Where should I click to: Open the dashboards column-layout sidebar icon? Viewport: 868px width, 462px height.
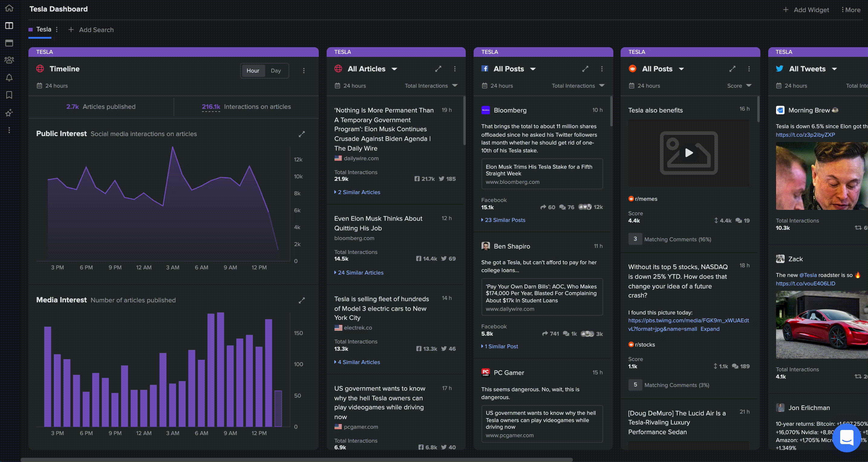point(9,26)
